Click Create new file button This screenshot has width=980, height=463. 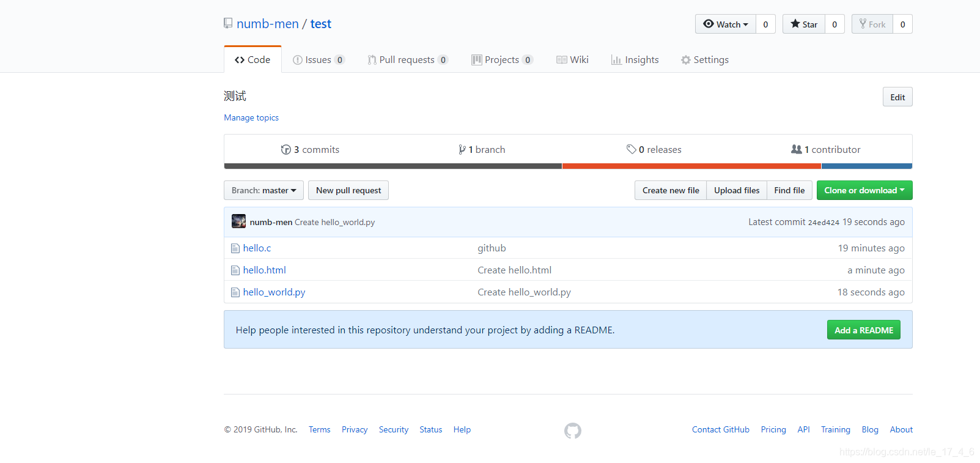(x=671, y=190)
